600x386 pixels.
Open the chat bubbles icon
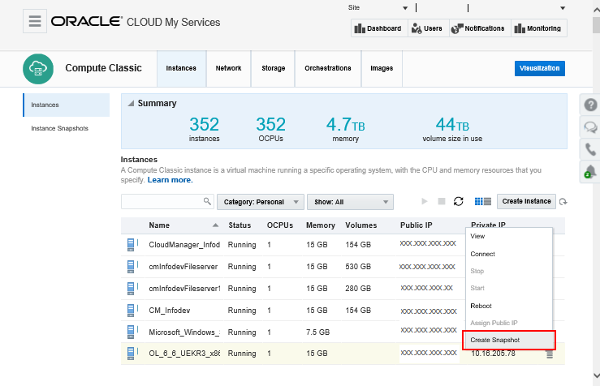(590, 127)
